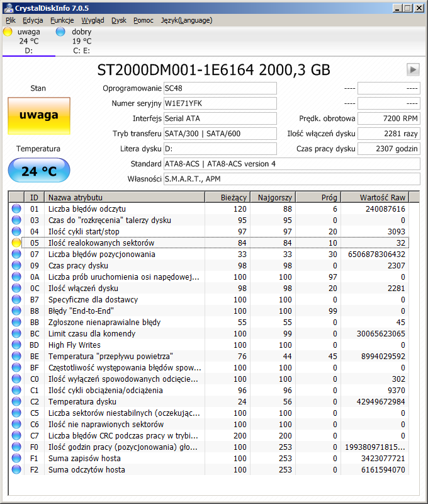Viewport: 428px width, 504px height.
Task: Select row Temperatura dysku
Action: pyautogui.click(x=209, y=401)
